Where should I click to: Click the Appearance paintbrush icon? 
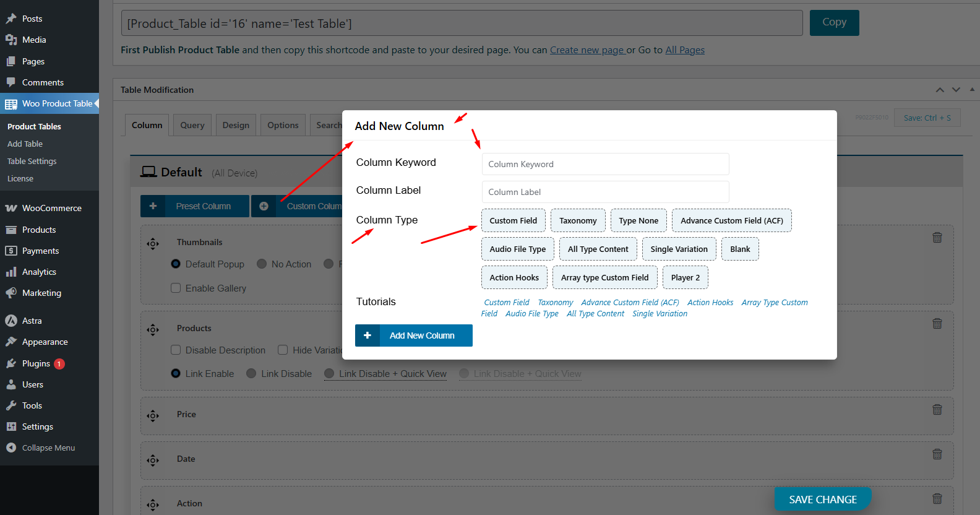pos(11,342)
